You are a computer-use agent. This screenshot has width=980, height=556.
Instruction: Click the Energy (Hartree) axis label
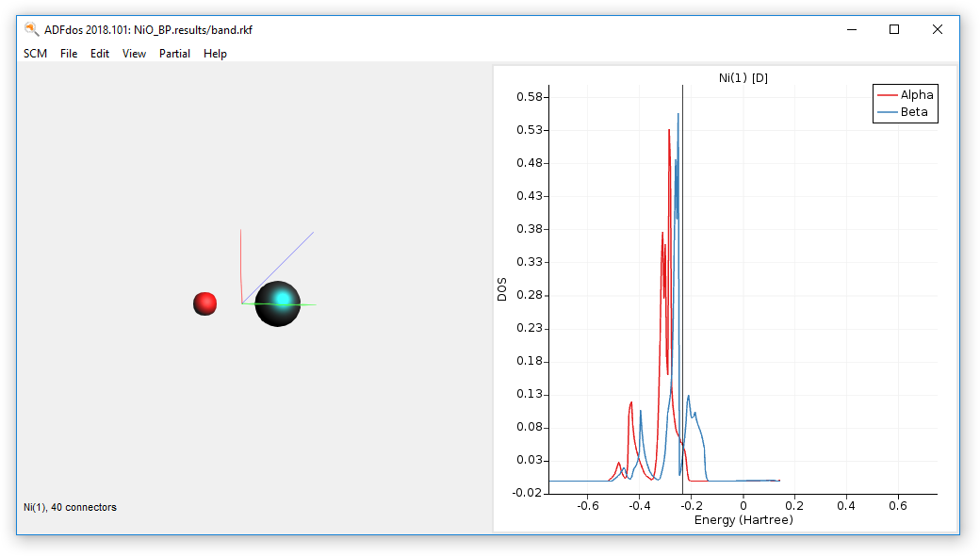743,520
